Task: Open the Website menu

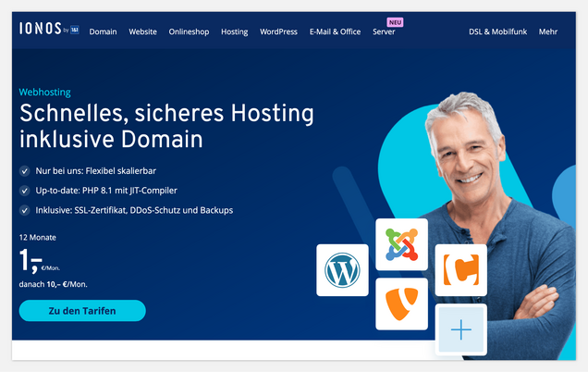Action: point(143,31)
